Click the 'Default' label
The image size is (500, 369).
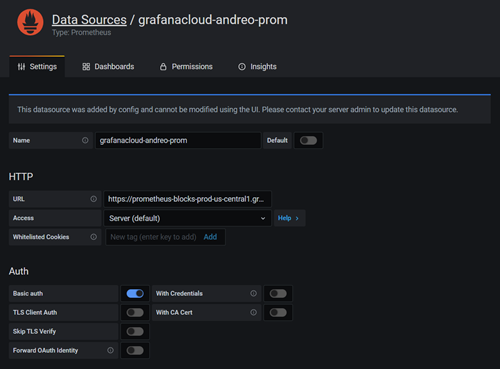[x=277, y=140]
